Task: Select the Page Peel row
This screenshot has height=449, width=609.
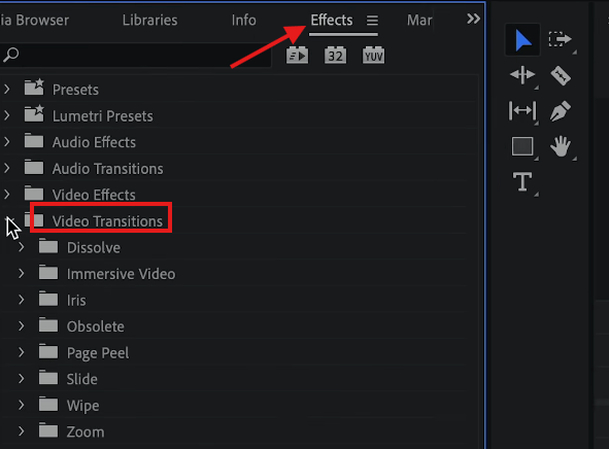Action: point(239,353)
